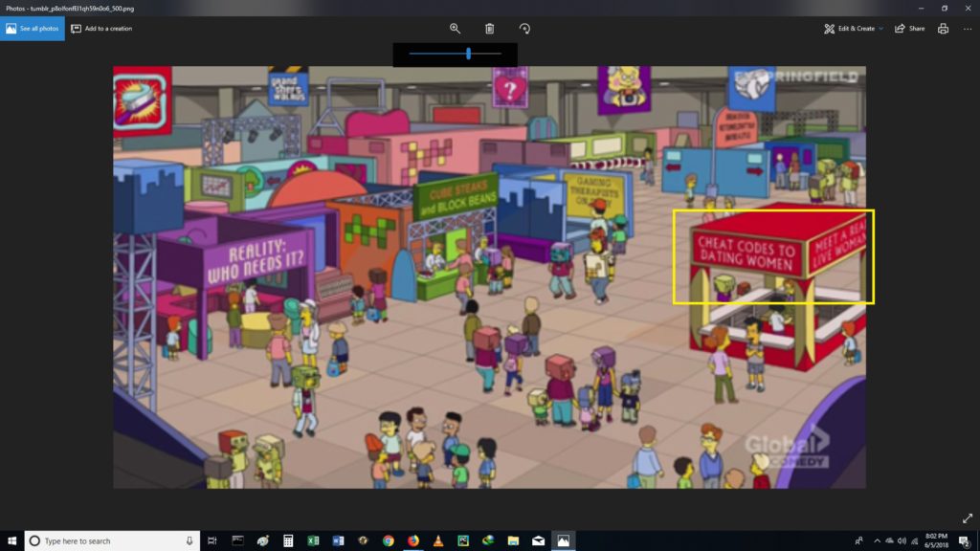Open volume control in tray

pos(902,541)
